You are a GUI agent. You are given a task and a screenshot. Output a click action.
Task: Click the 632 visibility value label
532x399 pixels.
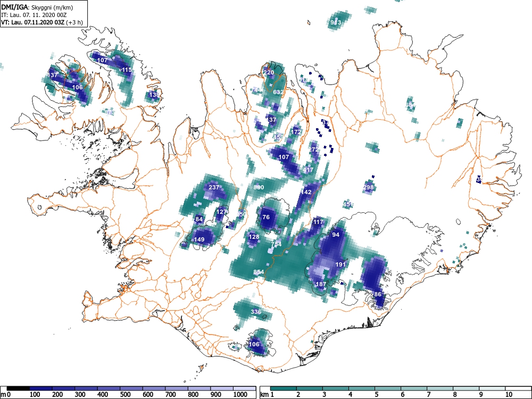coord(278,92)
